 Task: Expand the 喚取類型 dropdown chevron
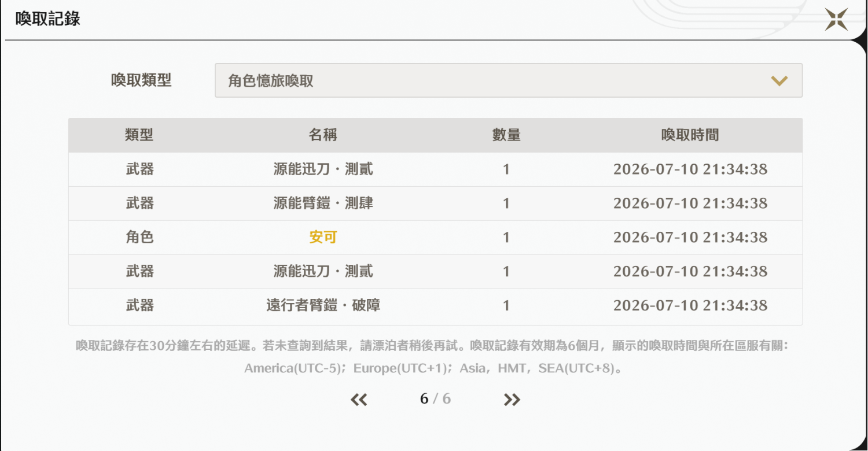779,81
